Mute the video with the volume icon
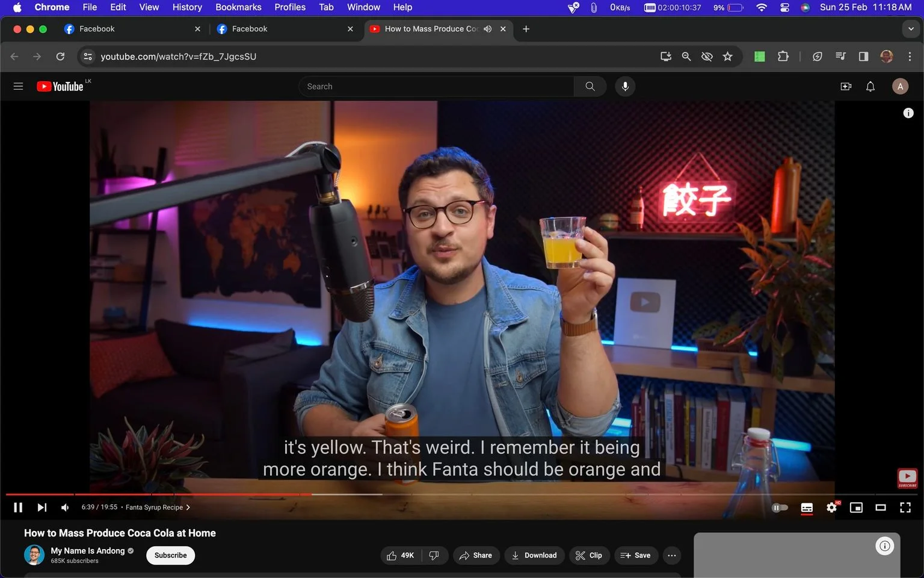This screenshot has width=924, height=578. point(65,508)
